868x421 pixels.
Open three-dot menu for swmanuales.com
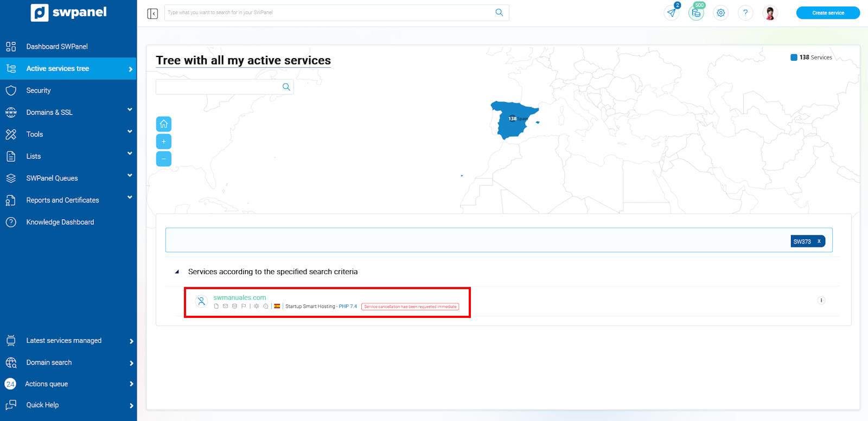821,301
